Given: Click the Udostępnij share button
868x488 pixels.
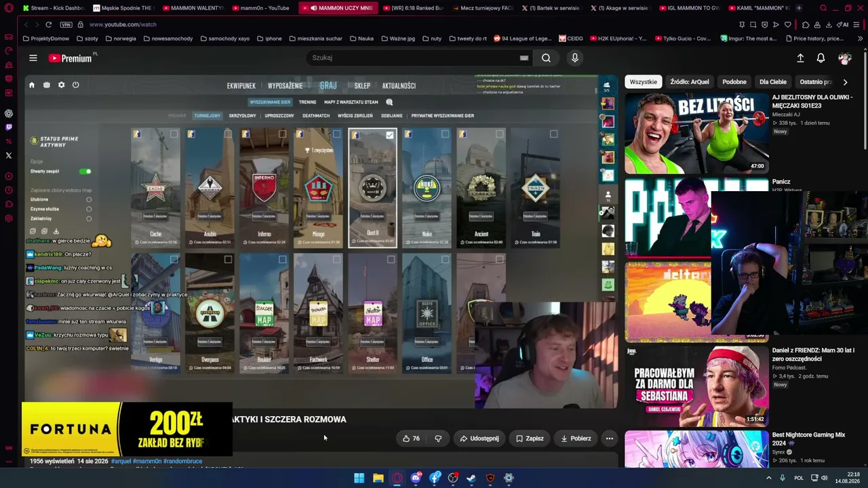Looking at the screenshot, I should [479, 439].
